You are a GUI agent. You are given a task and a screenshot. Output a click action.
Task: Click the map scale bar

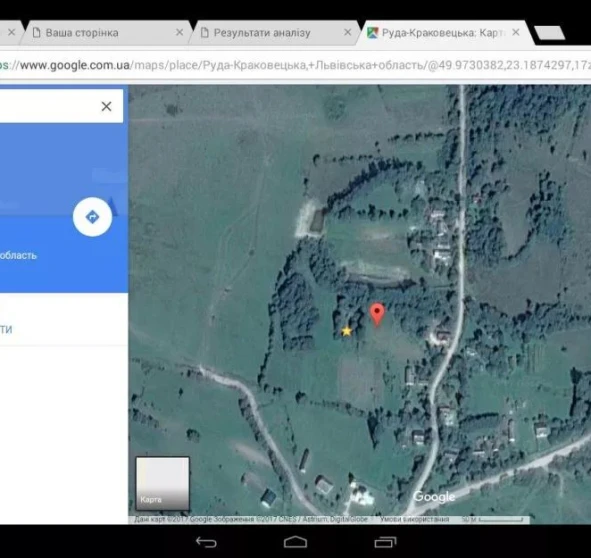[493, 520]
